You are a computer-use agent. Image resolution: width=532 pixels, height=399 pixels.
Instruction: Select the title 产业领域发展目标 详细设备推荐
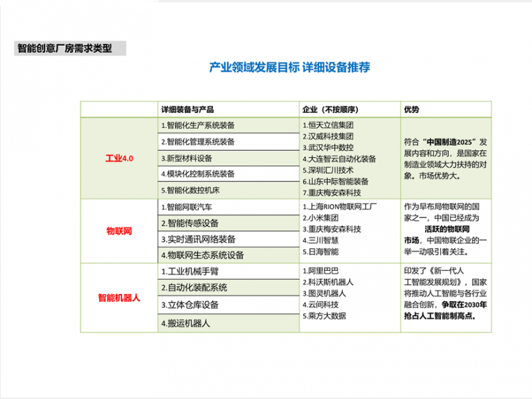[289, 67]
